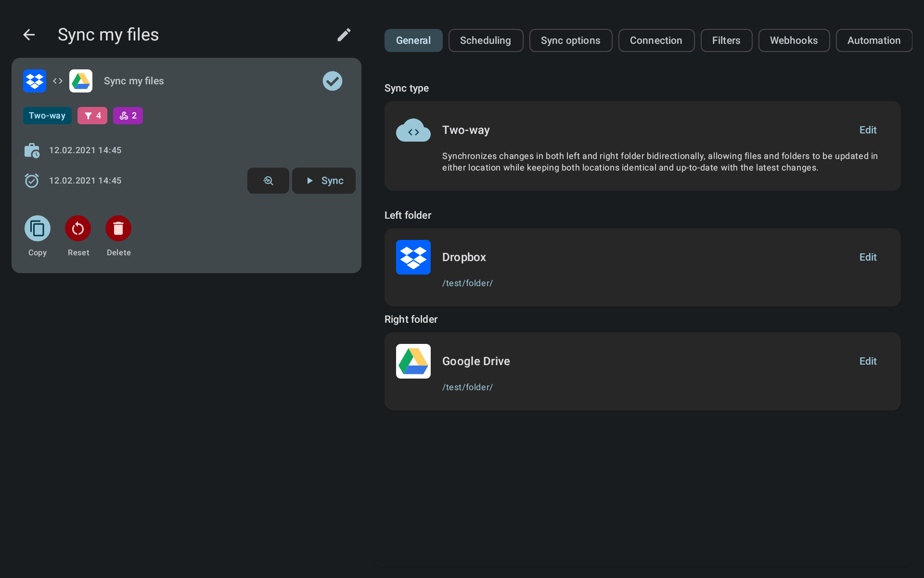Click the Google Drive name in Right folder card
The image size is (924, 578).
(x=476, y=361)
